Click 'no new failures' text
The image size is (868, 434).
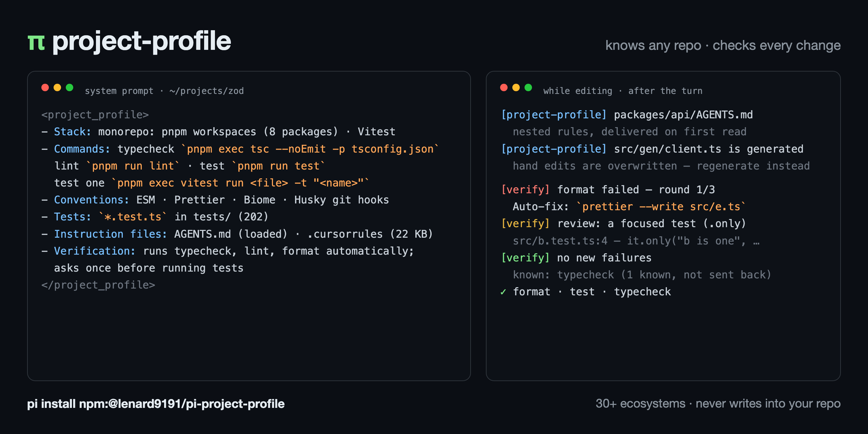click(604, 258)
